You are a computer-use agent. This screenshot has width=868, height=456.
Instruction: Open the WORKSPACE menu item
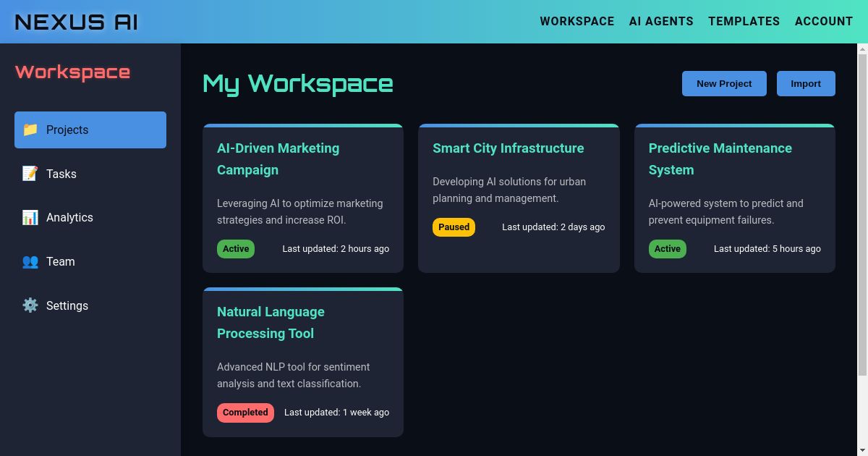click(576, 21)
